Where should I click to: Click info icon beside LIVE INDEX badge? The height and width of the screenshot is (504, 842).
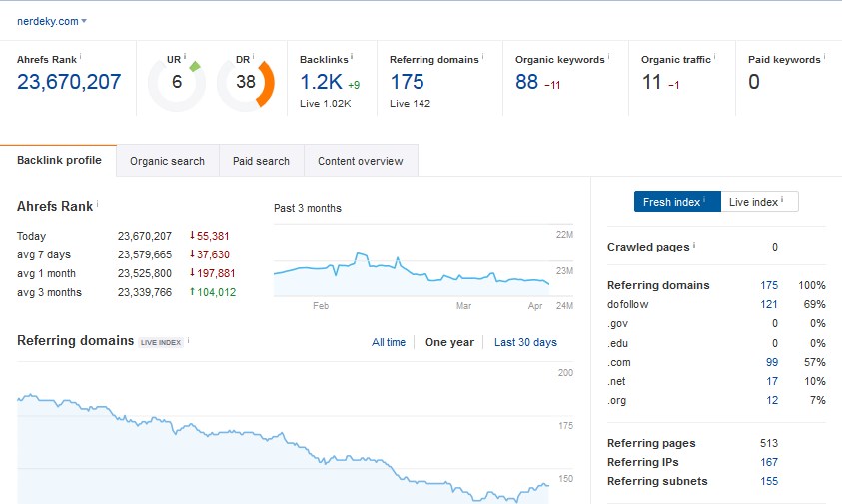188,340
